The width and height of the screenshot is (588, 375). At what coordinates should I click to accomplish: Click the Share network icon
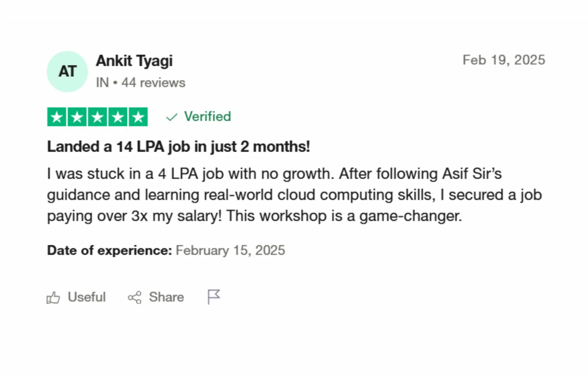(135, 297)
